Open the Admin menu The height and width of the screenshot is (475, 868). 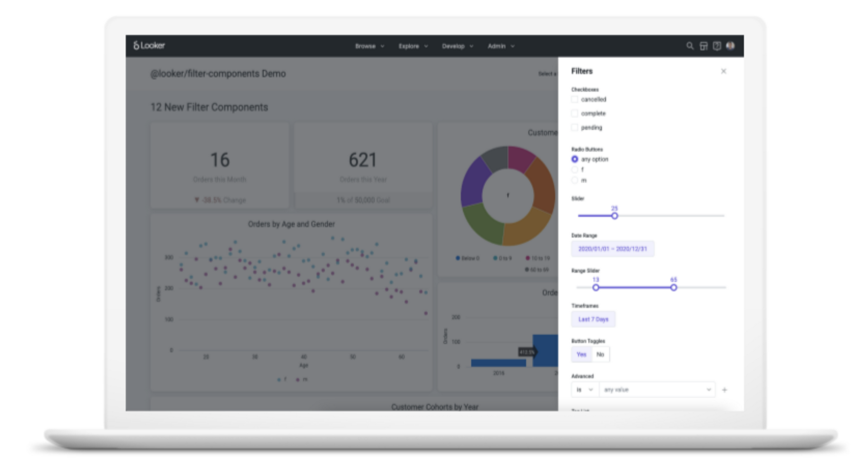pyautogui.click(x=501, y=46)
